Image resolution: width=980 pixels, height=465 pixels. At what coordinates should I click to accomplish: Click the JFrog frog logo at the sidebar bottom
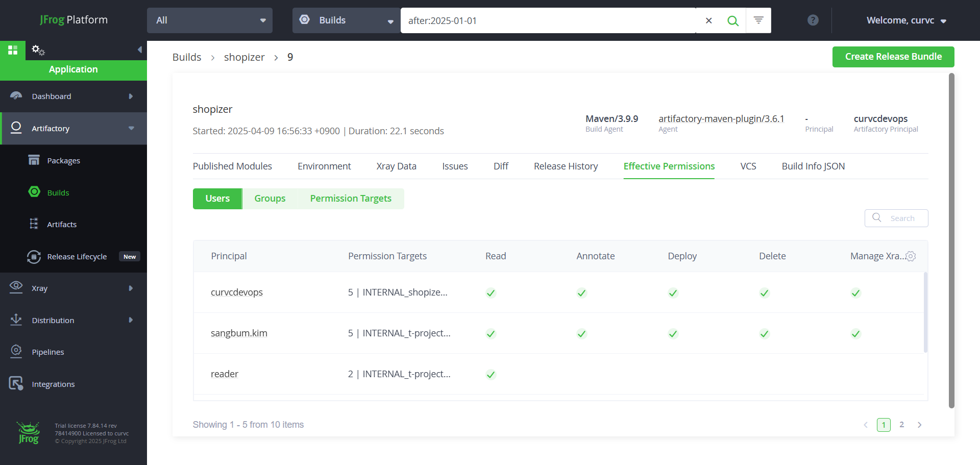29,433
